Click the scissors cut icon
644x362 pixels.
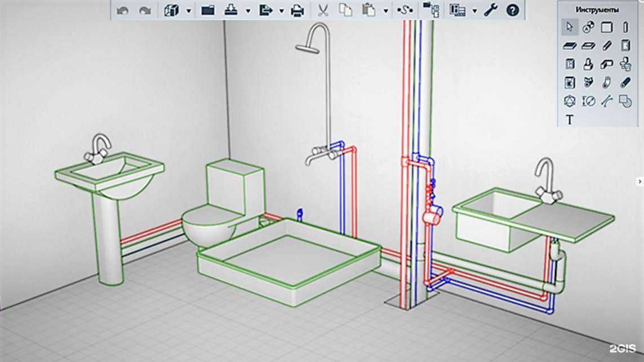pos(323,10)
